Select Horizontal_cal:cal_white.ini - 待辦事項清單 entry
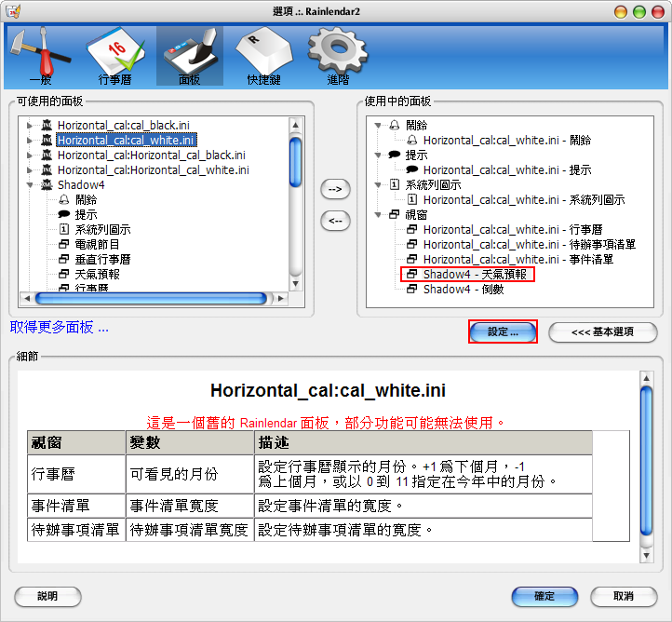672x622 pixels. pyautogui.click(x=530, y=244)
